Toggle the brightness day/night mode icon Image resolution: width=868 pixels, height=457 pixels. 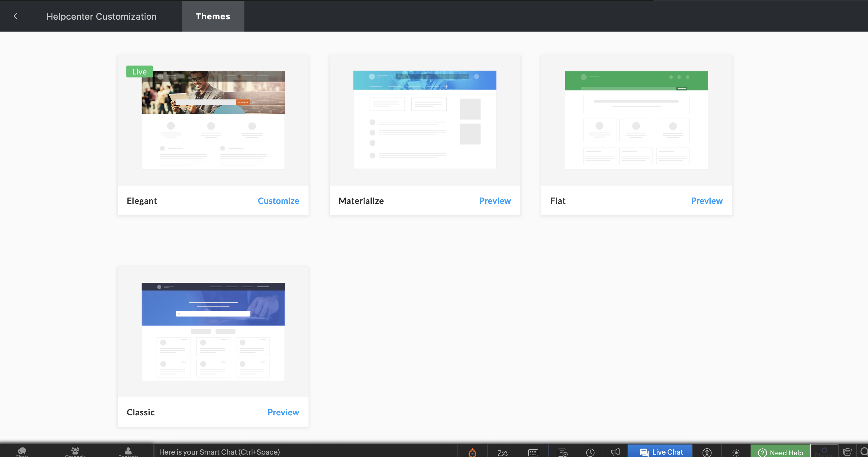[736, 452]
